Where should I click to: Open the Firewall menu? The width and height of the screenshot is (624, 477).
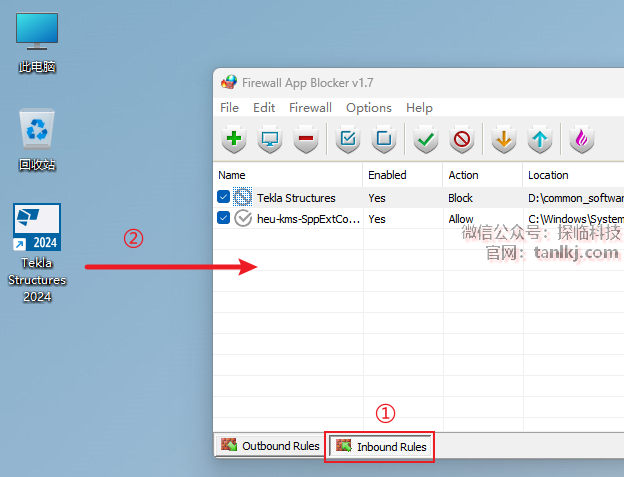click(x=310, y=108)
